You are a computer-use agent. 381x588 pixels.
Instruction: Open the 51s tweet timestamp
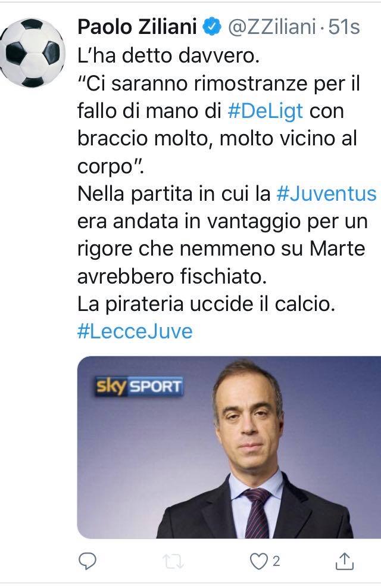[x=344, y=27]
